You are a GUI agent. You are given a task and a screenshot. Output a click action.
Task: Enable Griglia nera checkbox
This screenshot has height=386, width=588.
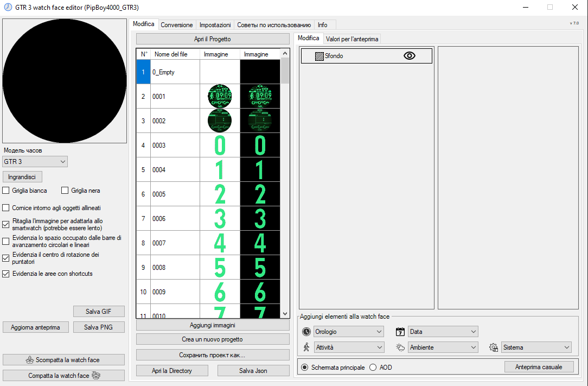click(x=65, y=191)
